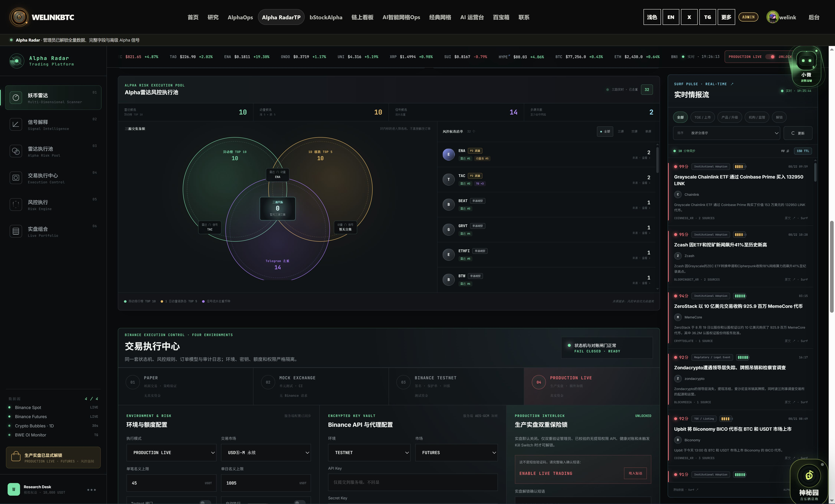Viewport: 835px width, 504px height.
Task: Open the 按评分排序 sort dropdown
Action: point(726,133)
